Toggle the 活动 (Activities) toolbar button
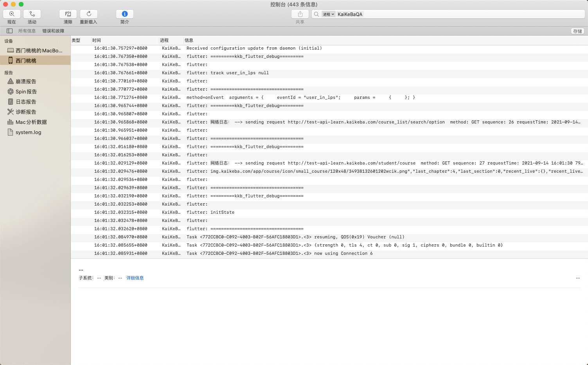This screenshot has height=365, width=588. click(x=32, y=14)
